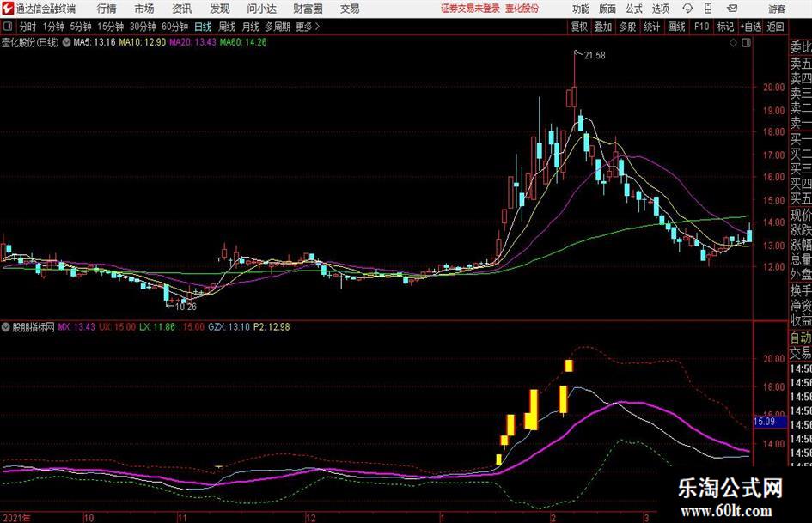Click the MA10: 12.90 label
The height and width of the screenshot is (523, 812).
pos(143,42)
